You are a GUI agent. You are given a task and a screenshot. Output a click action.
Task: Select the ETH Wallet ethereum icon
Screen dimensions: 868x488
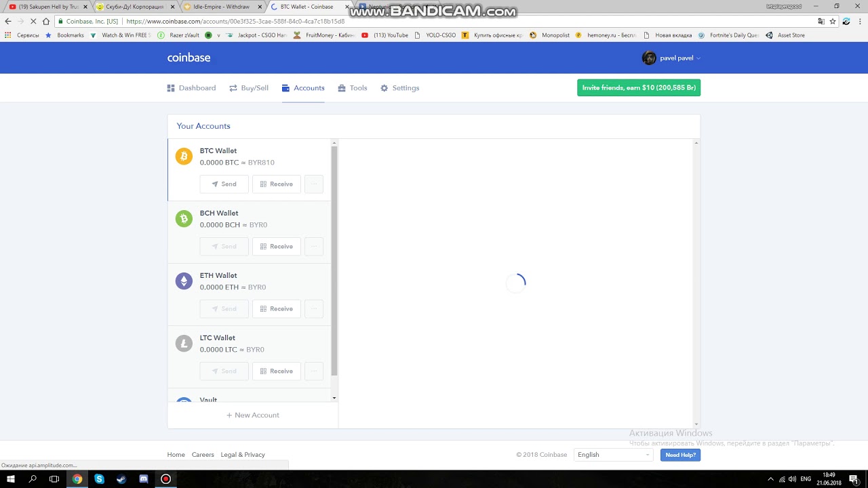(x=184, y=281)
